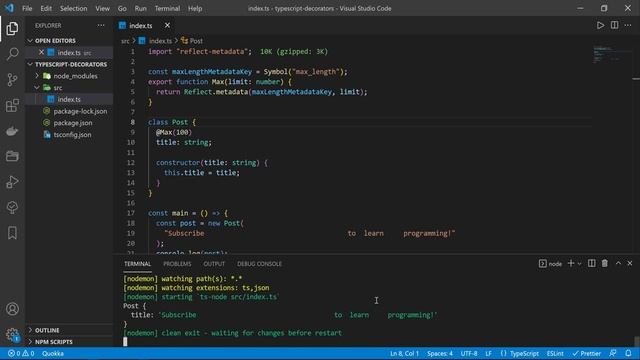This screenshot has width=640, height=360.
Task: Click the editor minimap
Action: point(611,54)
